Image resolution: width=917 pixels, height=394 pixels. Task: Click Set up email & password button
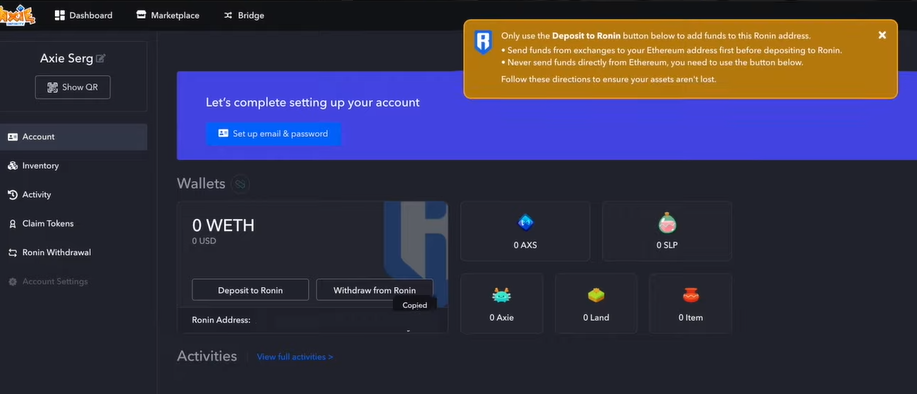point(273,133)
